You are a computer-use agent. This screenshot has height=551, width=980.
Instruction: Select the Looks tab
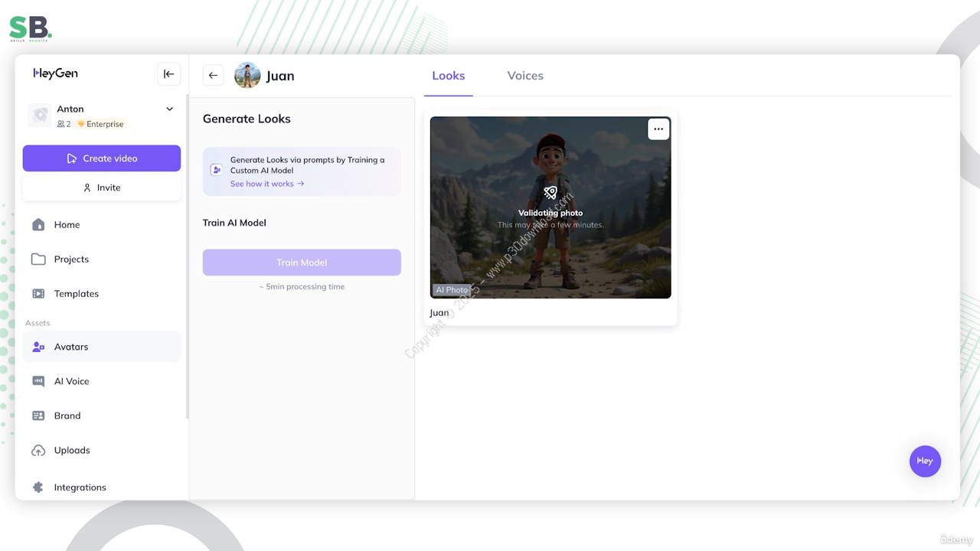[x=448, y=76]
